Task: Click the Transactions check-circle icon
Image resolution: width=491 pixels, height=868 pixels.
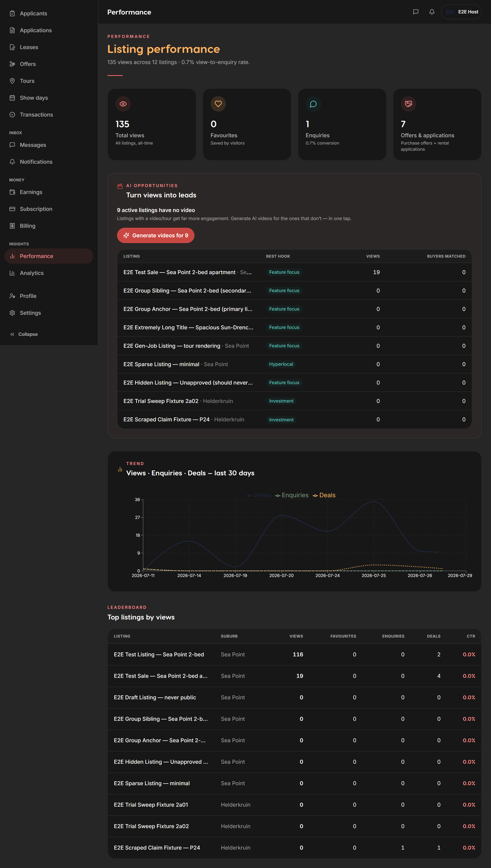Action: tap(12, 115)
